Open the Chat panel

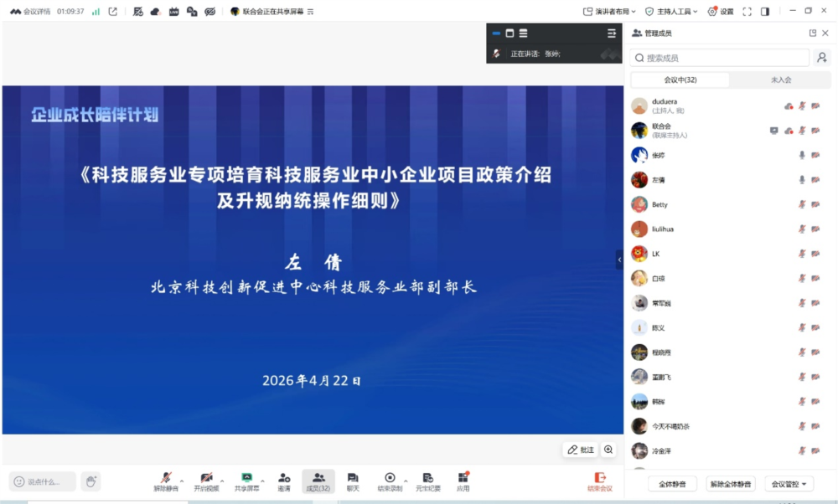[x=352, y=477]
